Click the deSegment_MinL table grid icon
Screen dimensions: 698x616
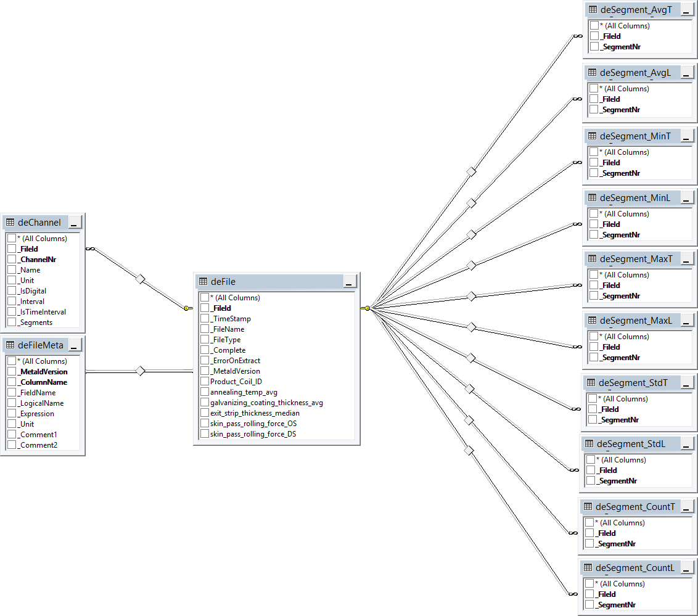[592, 197]
